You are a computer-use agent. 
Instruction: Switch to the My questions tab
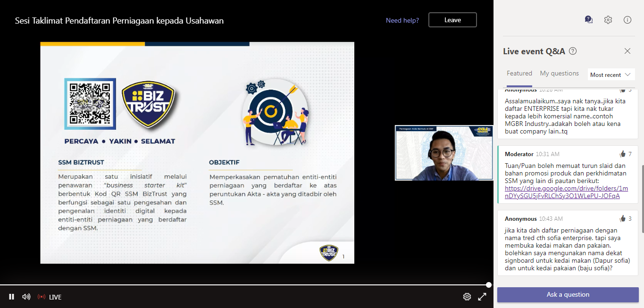(559, 74)
